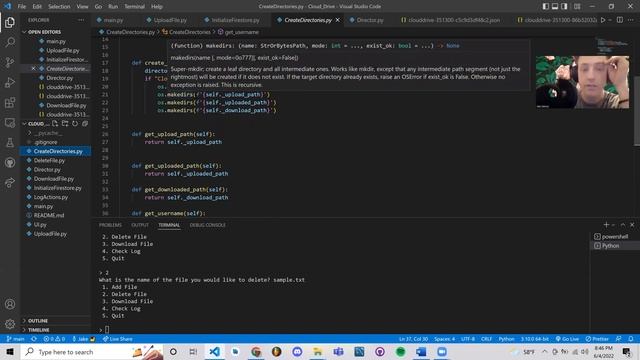
Task: Open DeleteFile.py in Explorer tree
Action: (x=49, y=160)
